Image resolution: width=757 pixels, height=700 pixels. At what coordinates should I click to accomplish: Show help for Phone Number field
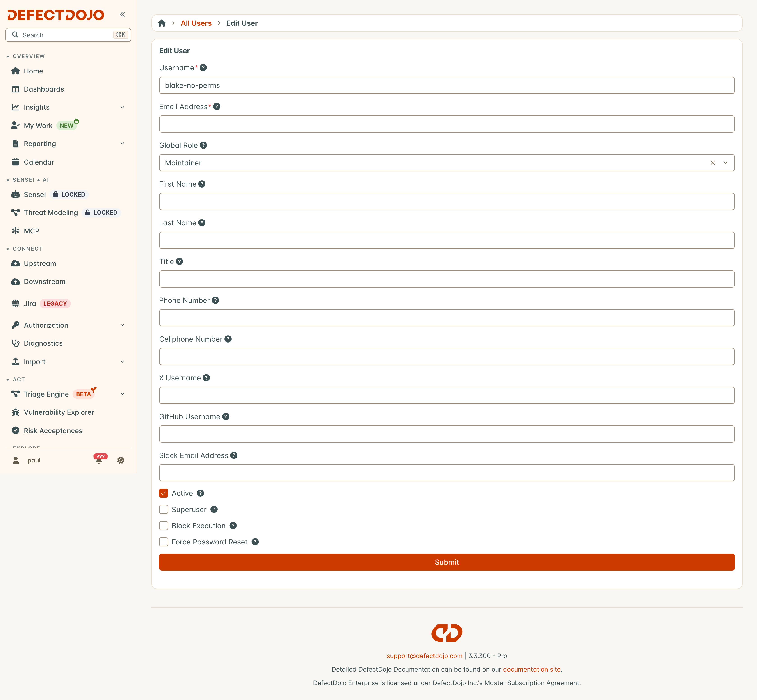tap(215, 300)
